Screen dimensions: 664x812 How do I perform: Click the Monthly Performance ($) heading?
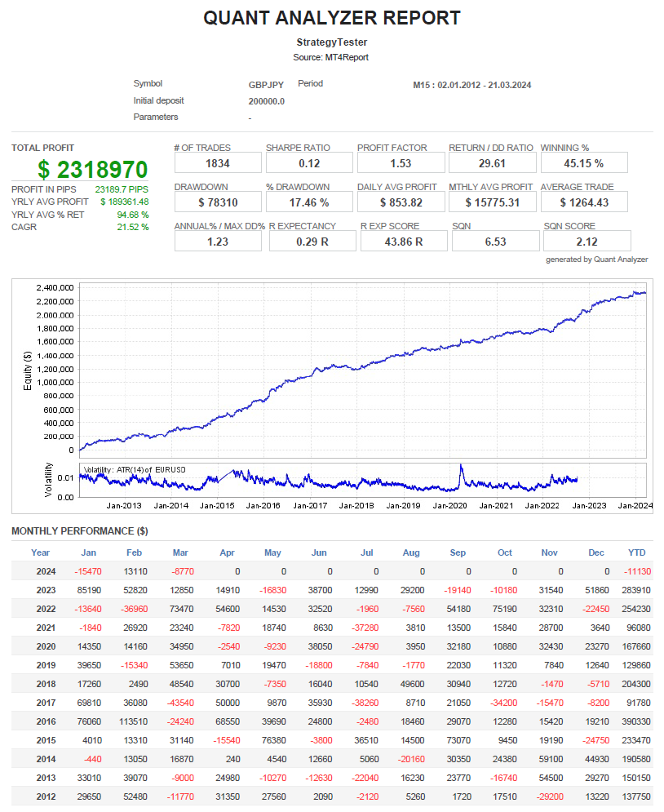[x=79, y=531]
